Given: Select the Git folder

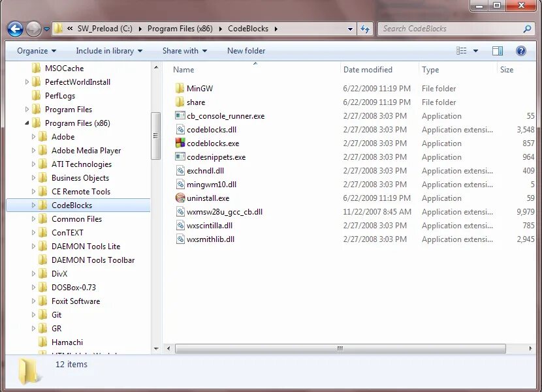Looking at the screenshot, I should pyautogui.click(x=56, y=314).
